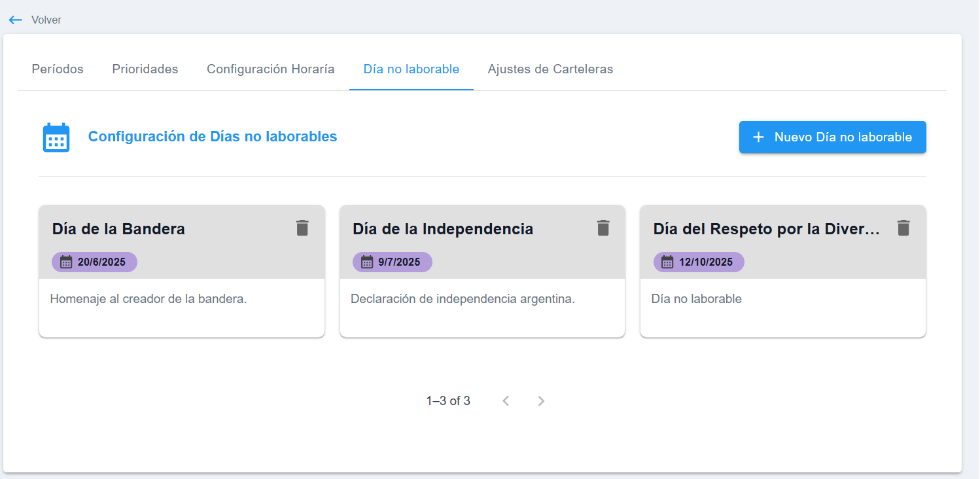This screenshot has height=479, width=980.
Task: Click the back arrow icon next to Volver
Action: [16, 20]
